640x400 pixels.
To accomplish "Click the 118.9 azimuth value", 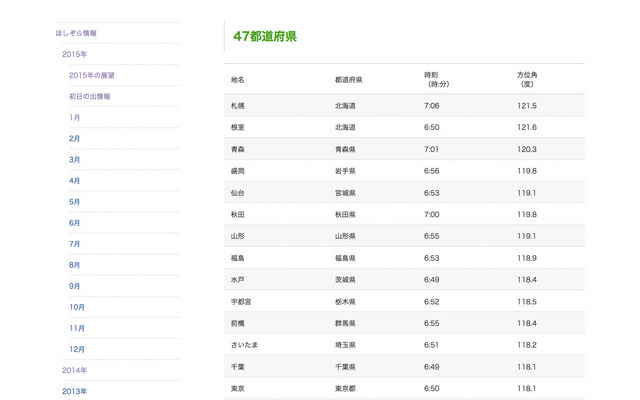I will pyautogui.click(x=527, y=258).
